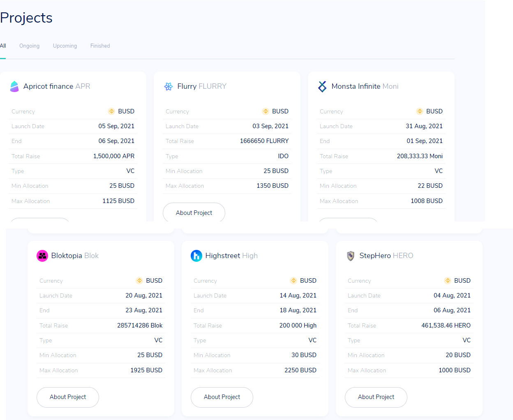Click StepHero launch date 04 Aug, 2021
The height and width of the screenshot is (420, 513).
point(452,295)
